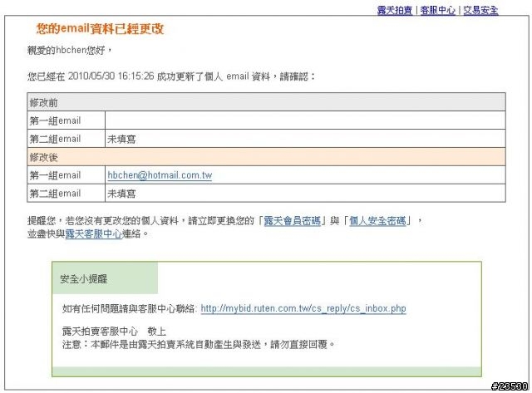The width and height of the screenshot is (532, 393).
Task: Click 第二組email label under 修改前
Action: coord(56,139)
